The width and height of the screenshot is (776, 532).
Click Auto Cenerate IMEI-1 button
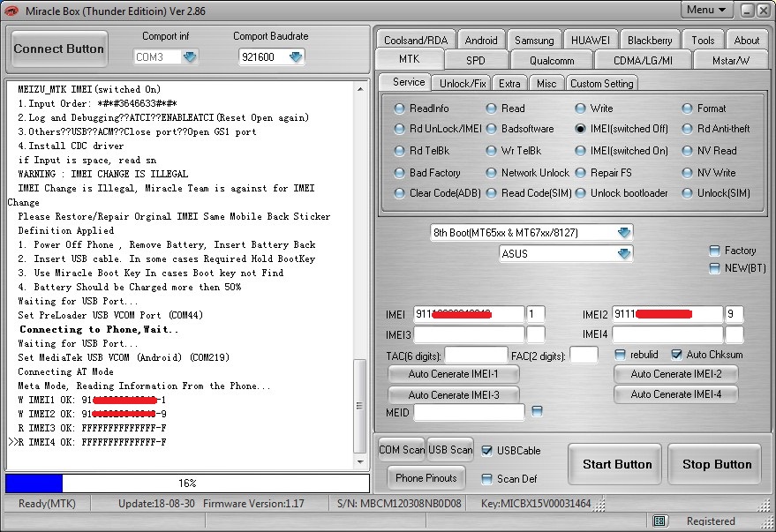[453, 374]
